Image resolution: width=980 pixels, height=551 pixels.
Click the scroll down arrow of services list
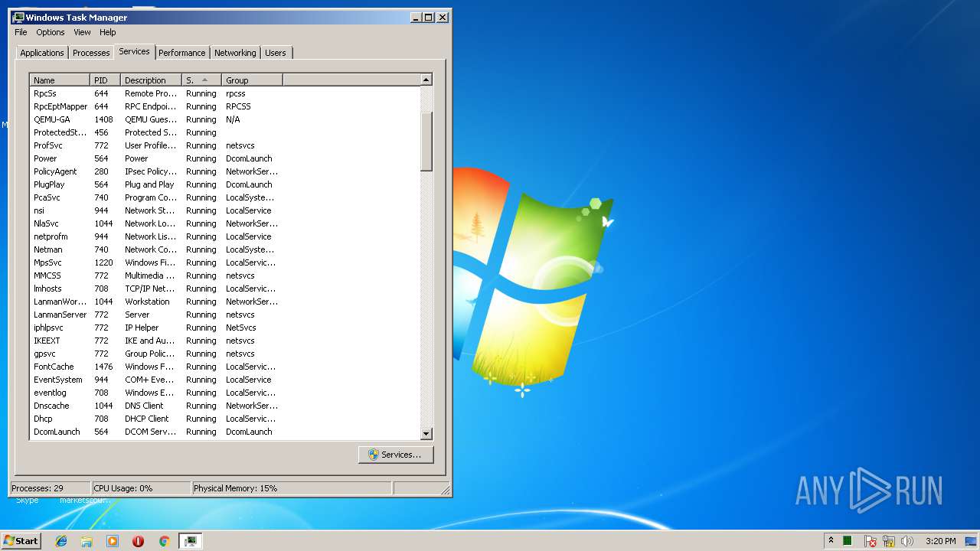coord(426,434)
